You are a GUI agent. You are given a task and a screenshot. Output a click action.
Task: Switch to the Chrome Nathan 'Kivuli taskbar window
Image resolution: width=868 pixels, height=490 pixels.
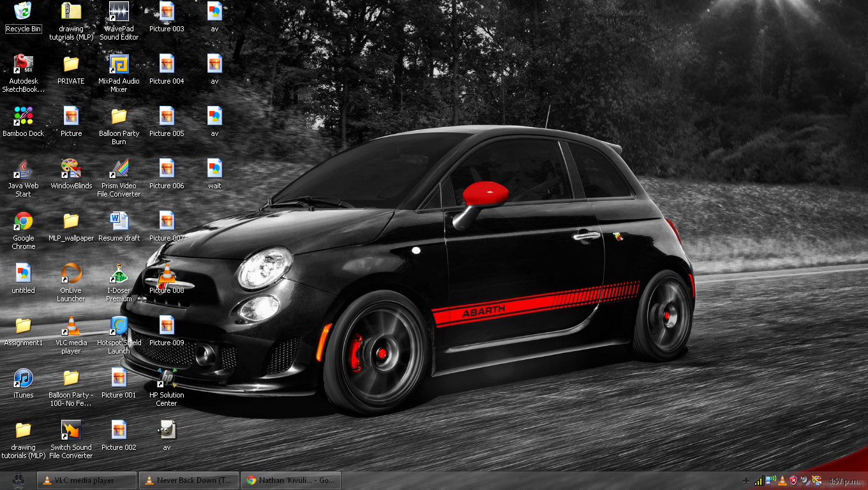(x=290, y=480)
